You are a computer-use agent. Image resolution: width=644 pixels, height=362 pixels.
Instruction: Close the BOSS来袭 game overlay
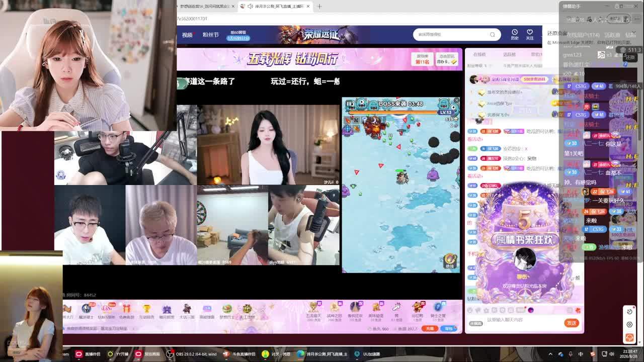[456, 101]
